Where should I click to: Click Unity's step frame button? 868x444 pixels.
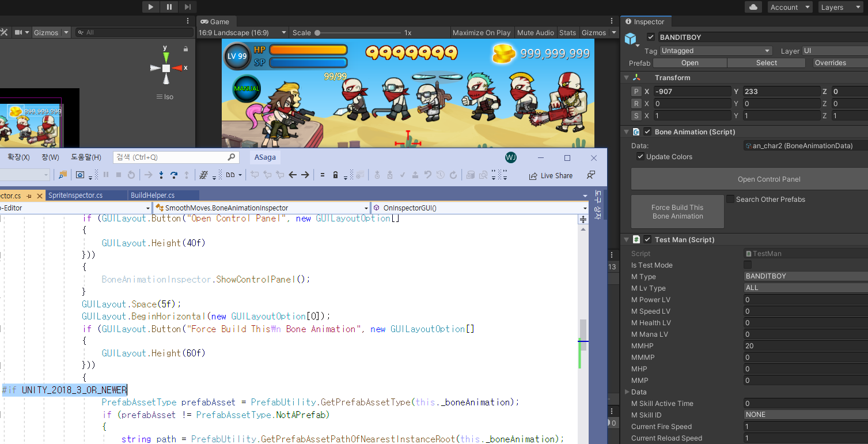pyautogui.click(x=188, y=7)
